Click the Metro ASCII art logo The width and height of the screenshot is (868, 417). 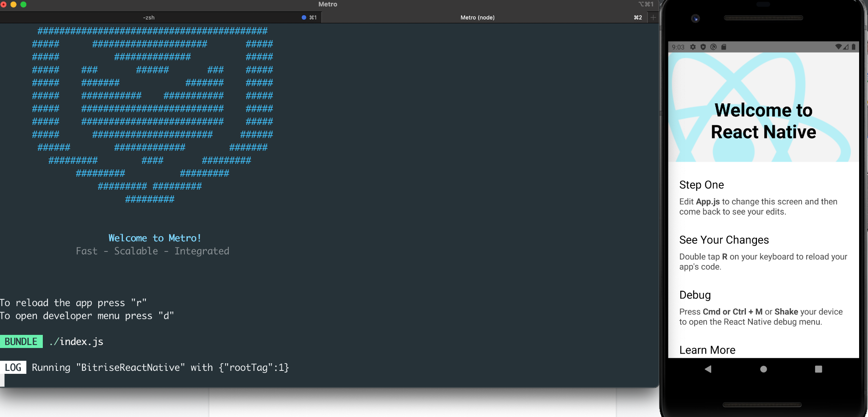coord(153,115)
